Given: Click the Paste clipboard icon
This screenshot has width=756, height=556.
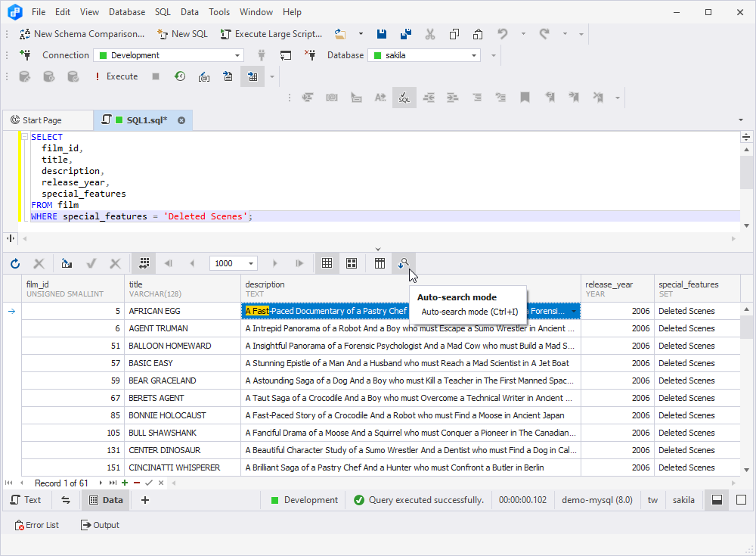Looking at the screenshot, I should click(478, 34).
